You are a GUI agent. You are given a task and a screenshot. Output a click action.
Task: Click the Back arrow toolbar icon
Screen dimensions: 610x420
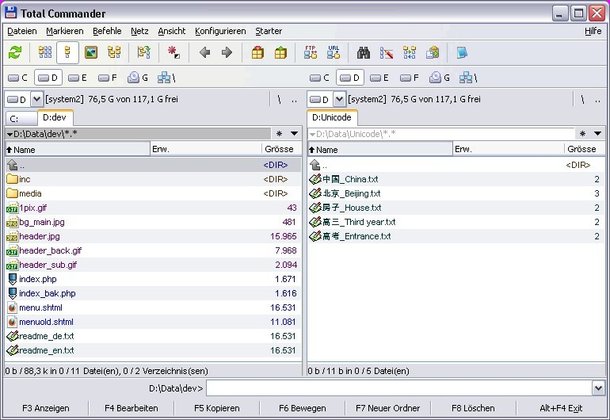(x=204, y=53)
